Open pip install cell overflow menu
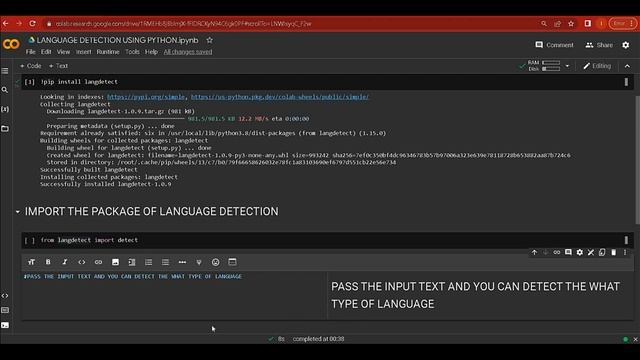The height and width of the screenshot is (360, 640). point(626,82)
